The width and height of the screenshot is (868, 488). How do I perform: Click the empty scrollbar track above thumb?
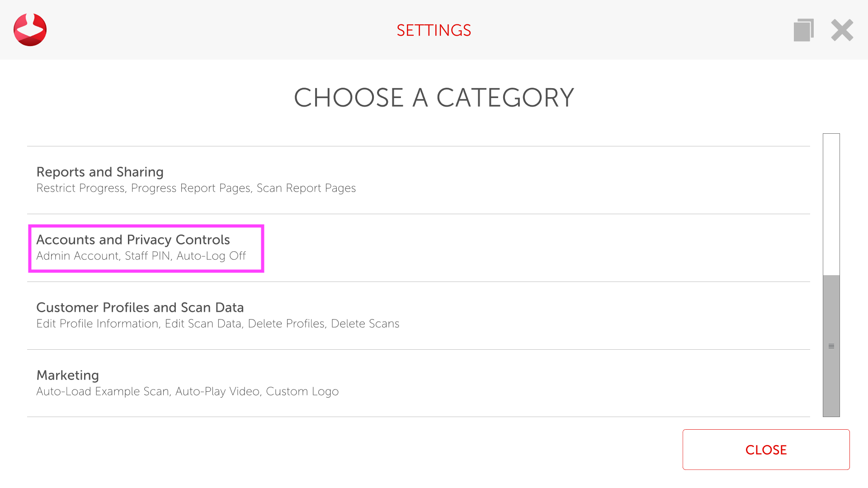(831, 203)
